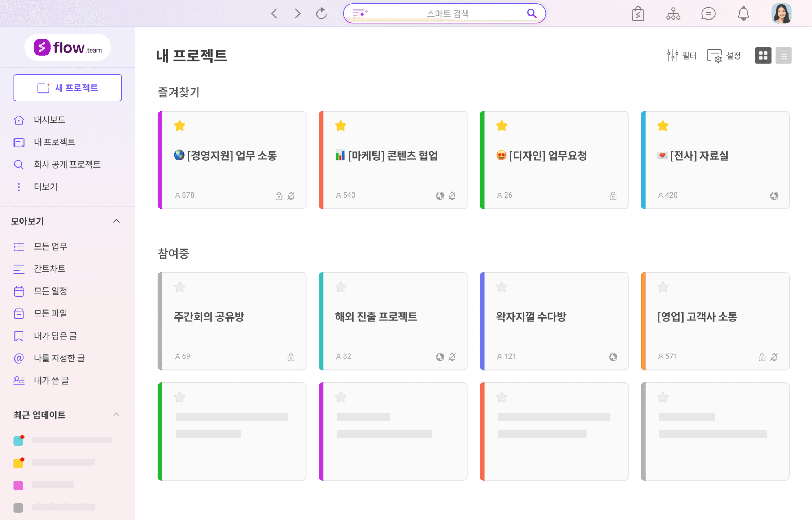Focus the 스마트 검색 search field

(x=447, y=14)
